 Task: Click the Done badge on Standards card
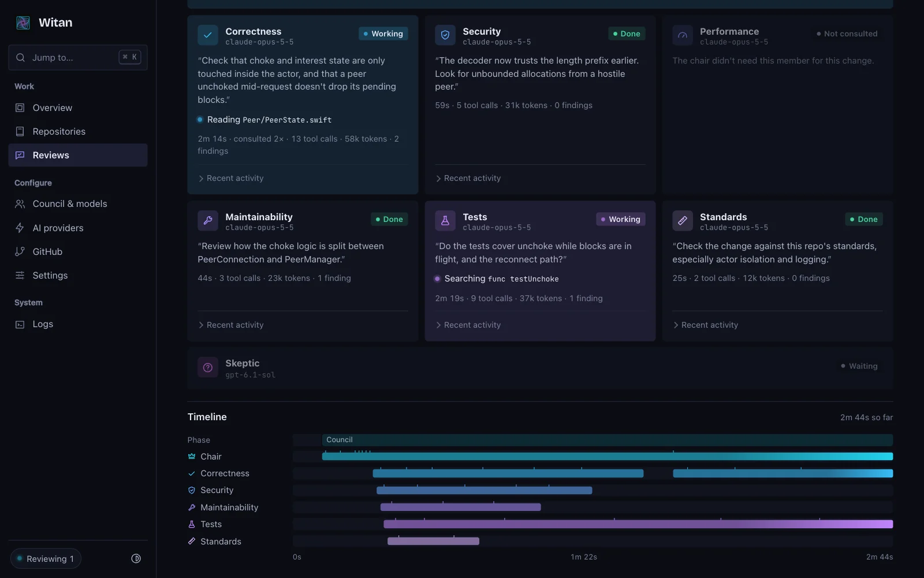[864, 219]
